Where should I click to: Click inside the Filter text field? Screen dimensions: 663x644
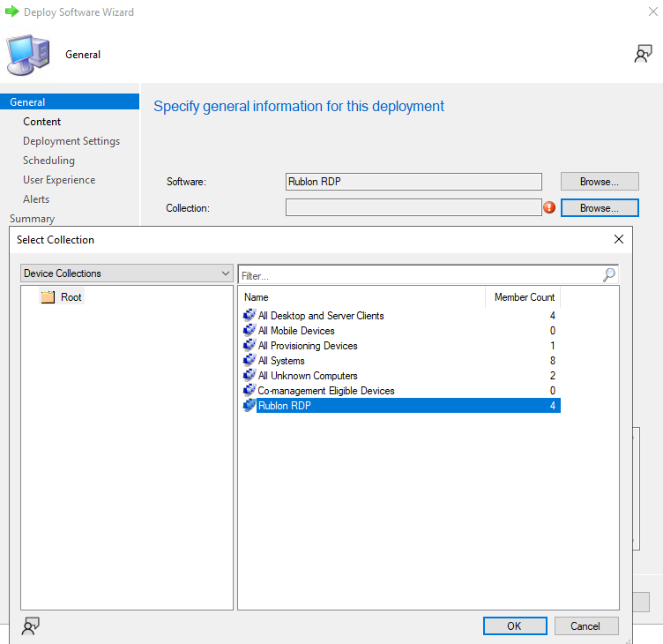coord(419,275)
